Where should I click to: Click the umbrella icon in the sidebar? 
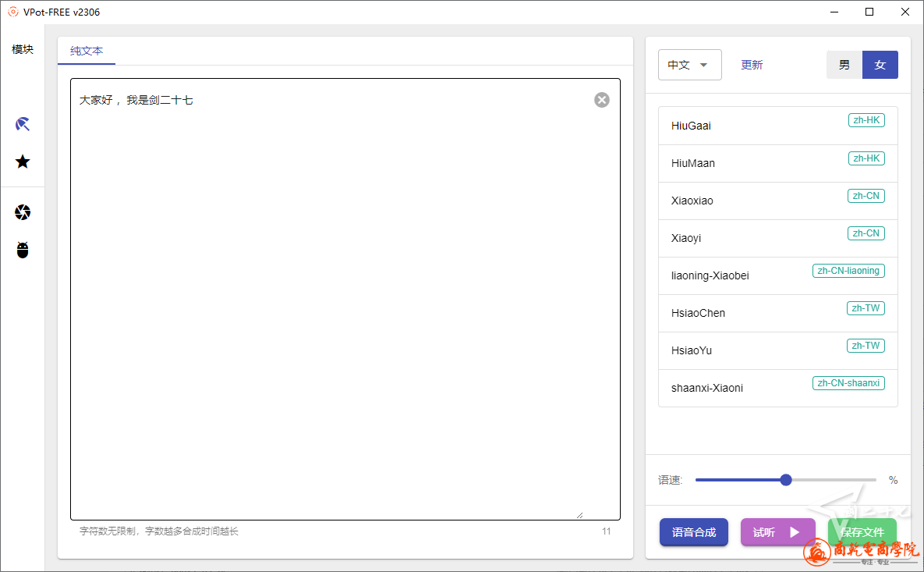pos(23,124)
